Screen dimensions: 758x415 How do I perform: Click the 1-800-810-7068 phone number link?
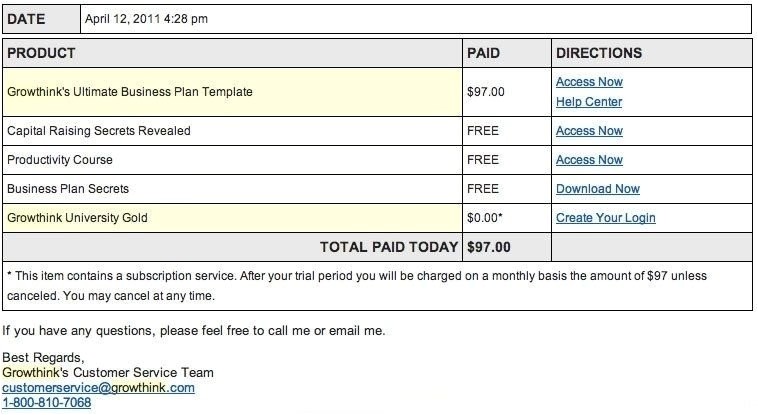(46, 403)
